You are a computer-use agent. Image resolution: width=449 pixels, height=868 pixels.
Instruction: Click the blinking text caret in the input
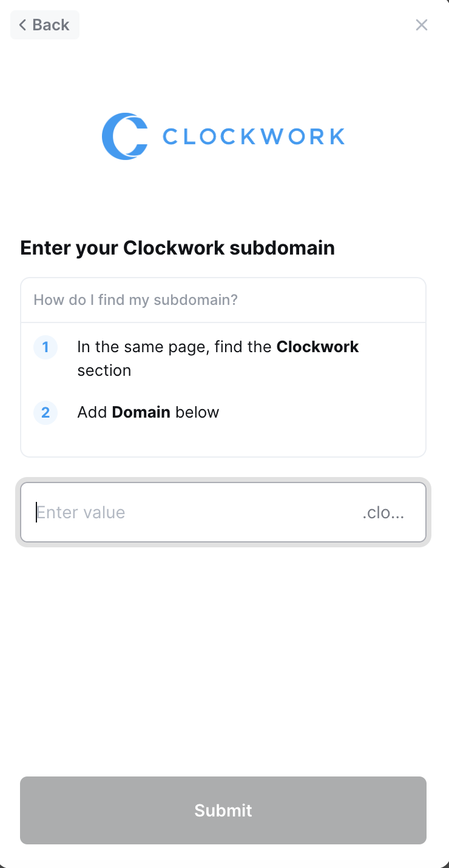coord(36,513)
